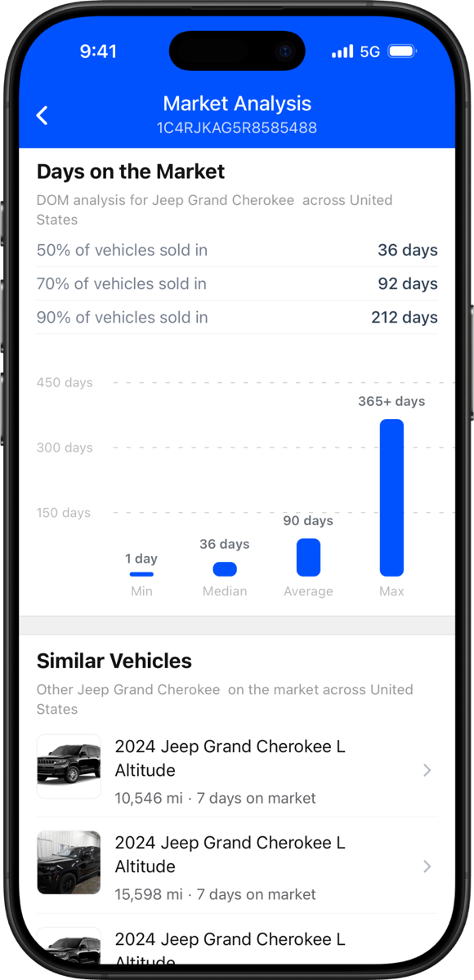
Task: Tap the Market Analysis title
Action: 237,104
